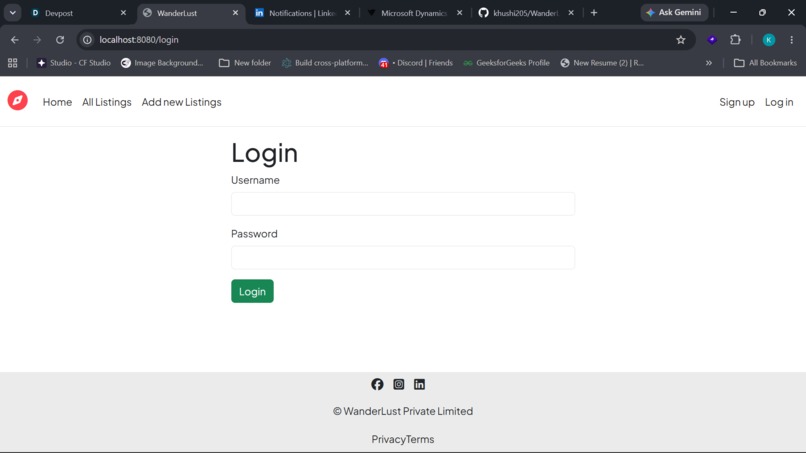Close the Notifications LinkedIn tab
This screenshot has height=453, width=806.
pos(347,13)
